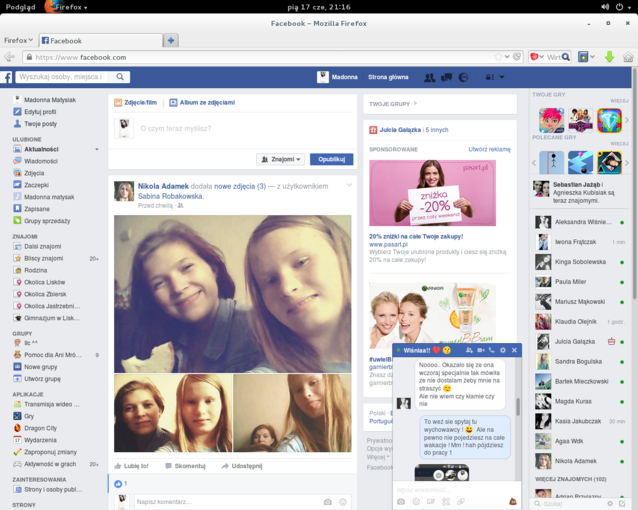Open the messages icon in Facebook header

pos(446,77)
